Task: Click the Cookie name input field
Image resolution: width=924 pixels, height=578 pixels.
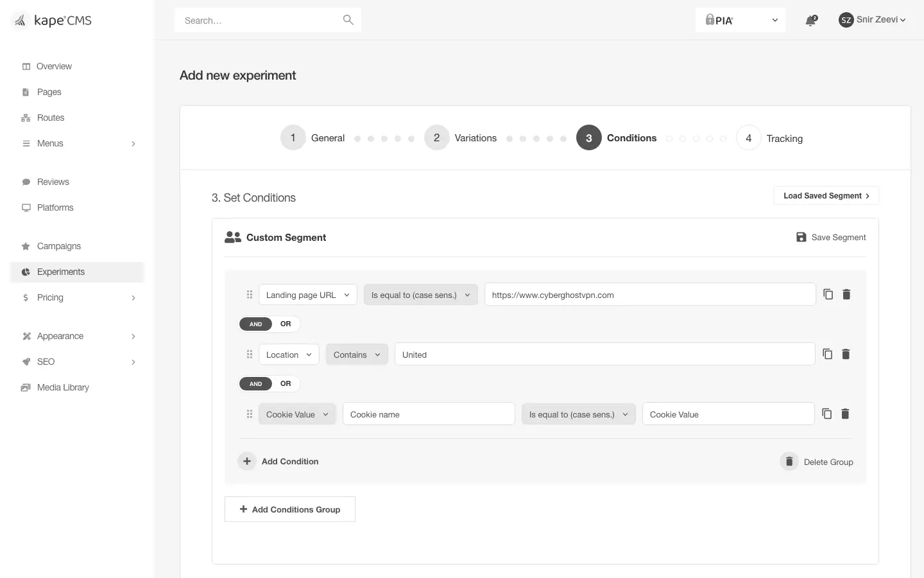Action: [429, 414]
